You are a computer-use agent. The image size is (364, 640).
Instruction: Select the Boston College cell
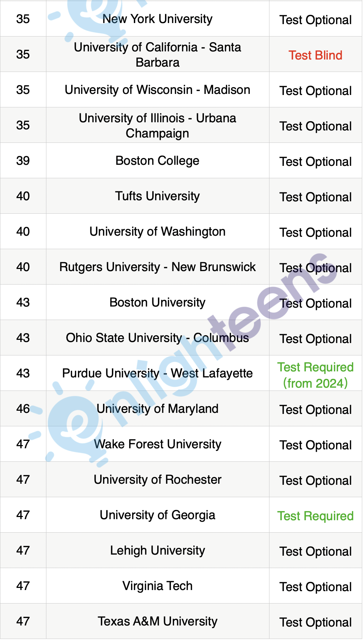[x=158, y=161]
